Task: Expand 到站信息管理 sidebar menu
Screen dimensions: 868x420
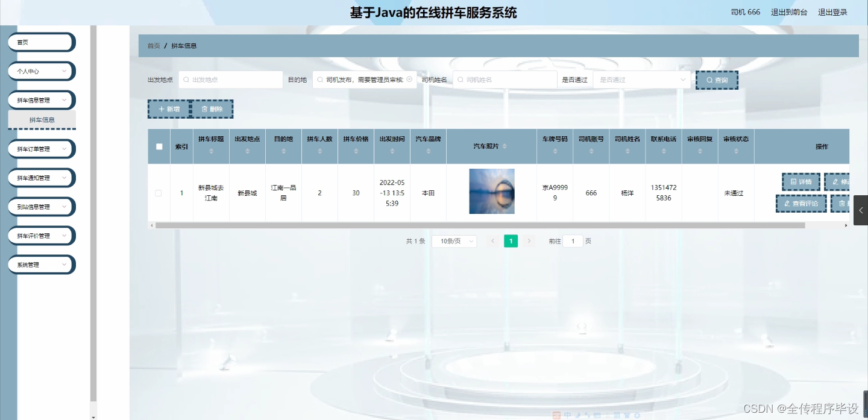Action: coord(42,207)
